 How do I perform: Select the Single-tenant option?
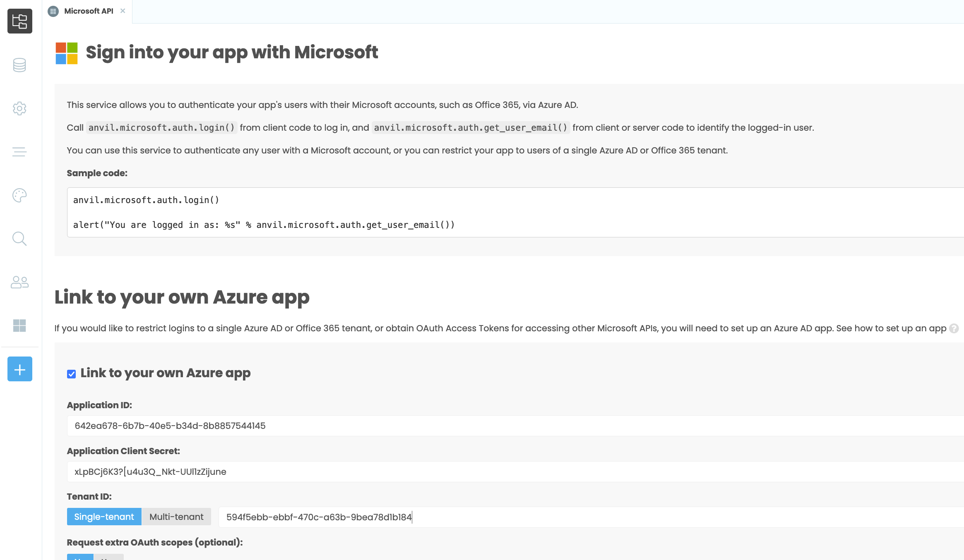click(x=104, y=517)
